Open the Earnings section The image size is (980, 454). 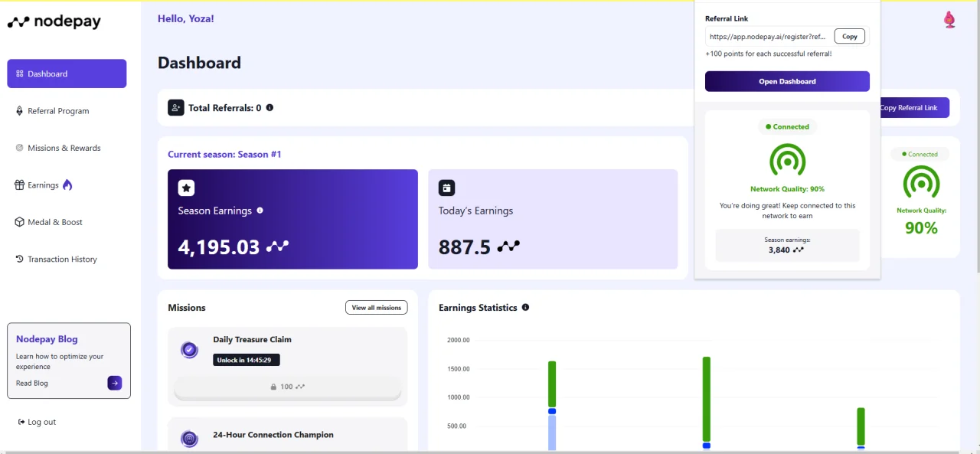coord(43,185)
